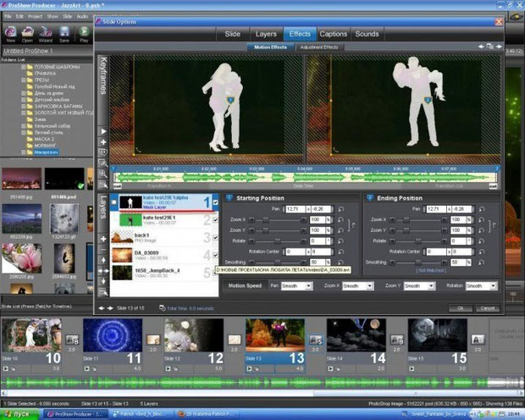Click the Play toolbar icon
This screenshot has height=420, width=525.
84,34
